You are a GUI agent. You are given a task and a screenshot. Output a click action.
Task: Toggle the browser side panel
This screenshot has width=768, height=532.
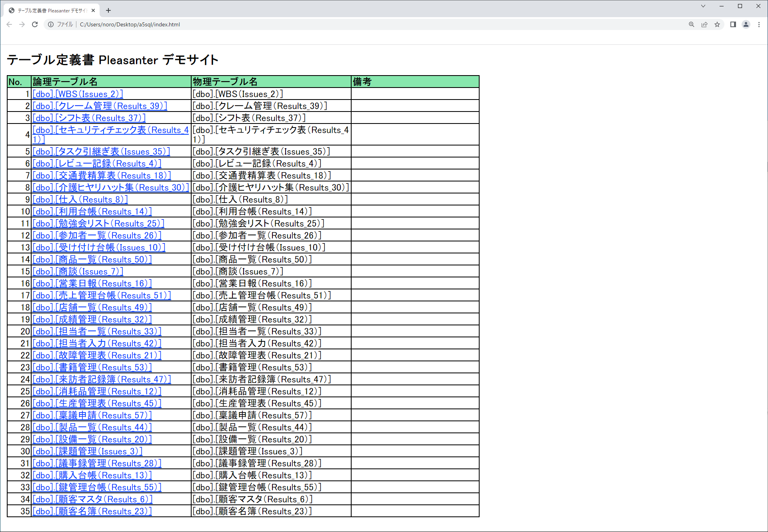(x=733, y=24)
